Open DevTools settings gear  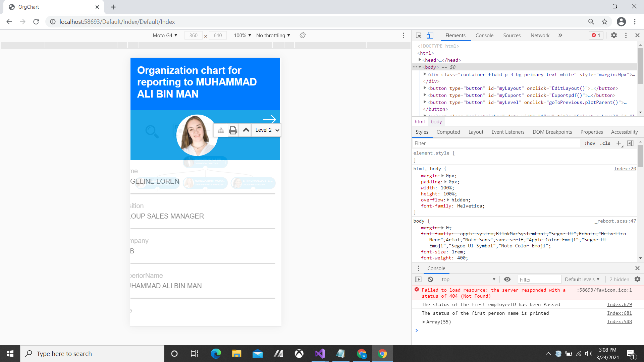614,35
